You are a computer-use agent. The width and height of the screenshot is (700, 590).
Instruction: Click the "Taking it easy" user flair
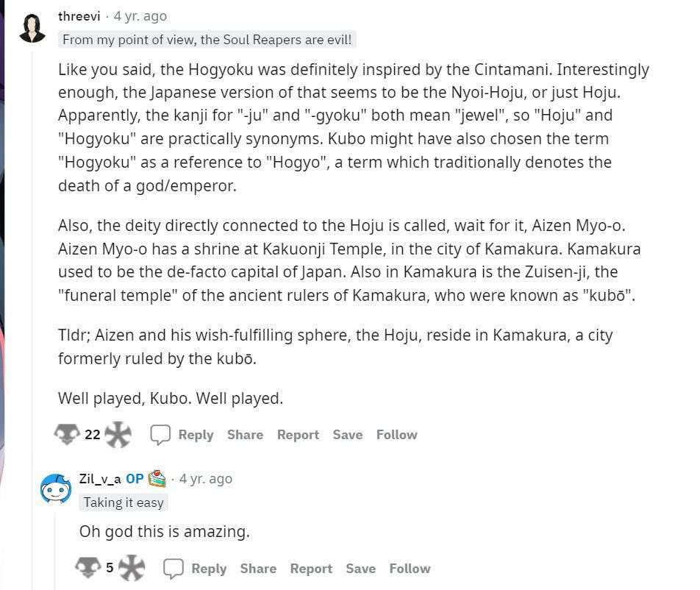coord(123,502)
